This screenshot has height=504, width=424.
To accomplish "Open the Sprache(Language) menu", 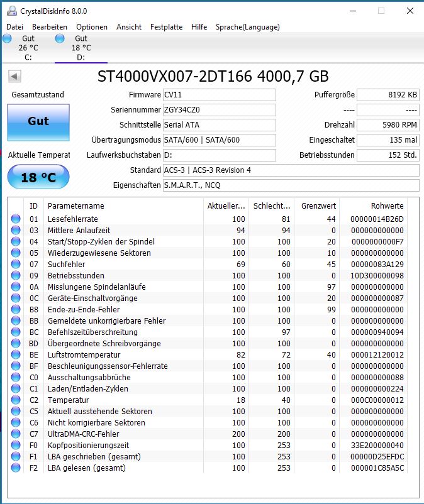I will [248, 27].
